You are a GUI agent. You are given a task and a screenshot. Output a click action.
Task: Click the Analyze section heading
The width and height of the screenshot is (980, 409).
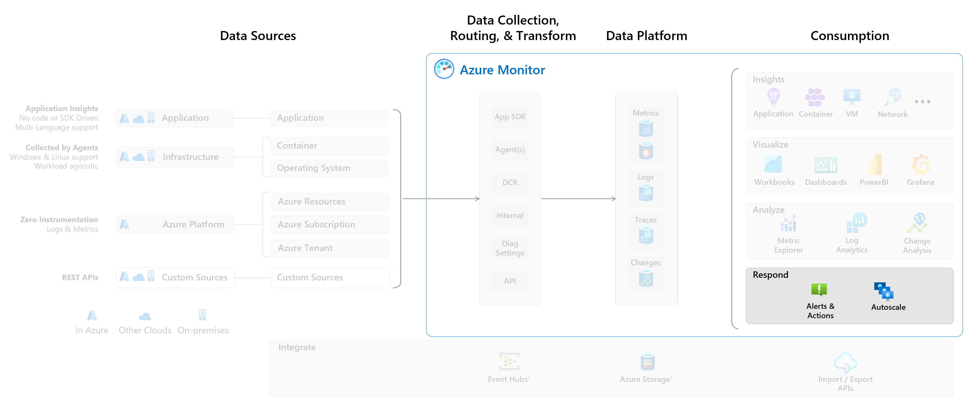pyautogui.click(x=768, y=210)
